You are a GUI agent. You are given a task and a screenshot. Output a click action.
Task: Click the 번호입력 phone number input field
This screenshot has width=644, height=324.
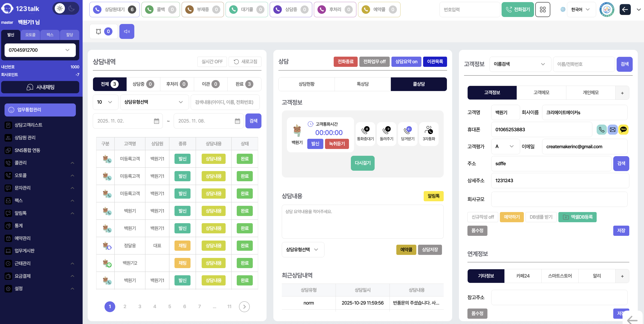tap(469, 9)
